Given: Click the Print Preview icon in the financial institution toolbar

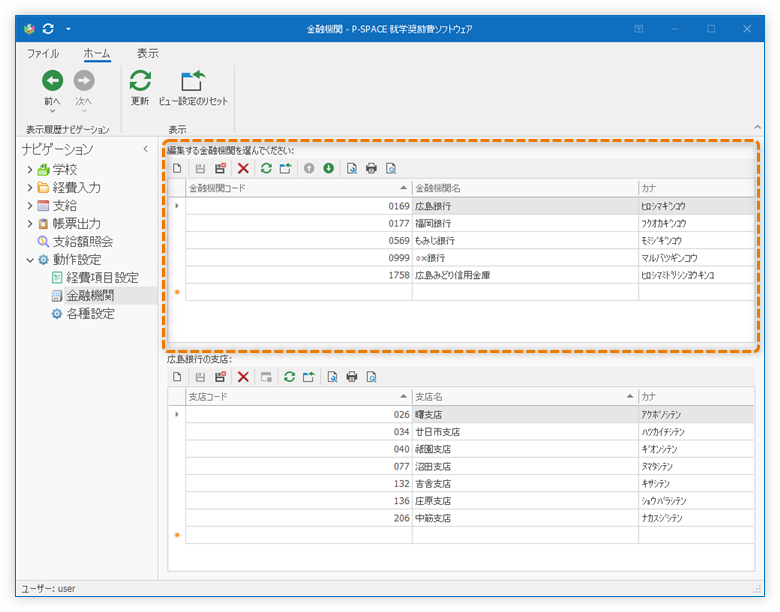Looking at the screenshot, I should pos(391,169).
